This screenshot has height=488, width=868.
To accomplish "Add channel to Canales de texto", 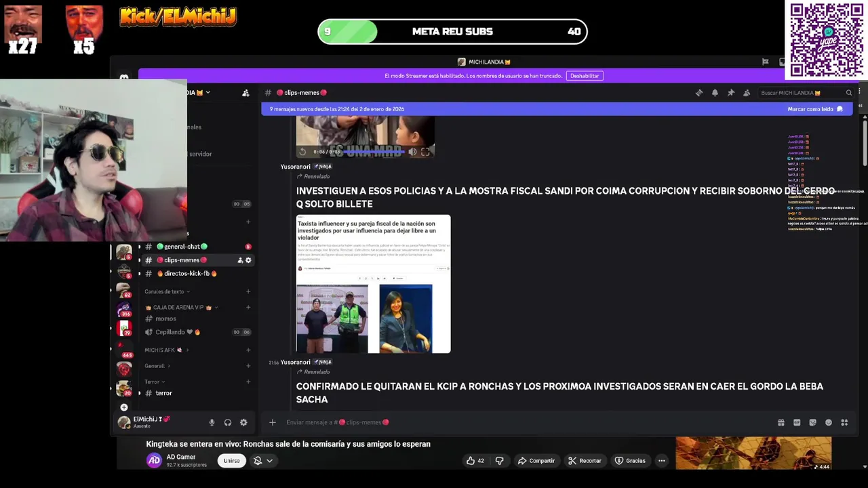I will [x=248, y=291].
